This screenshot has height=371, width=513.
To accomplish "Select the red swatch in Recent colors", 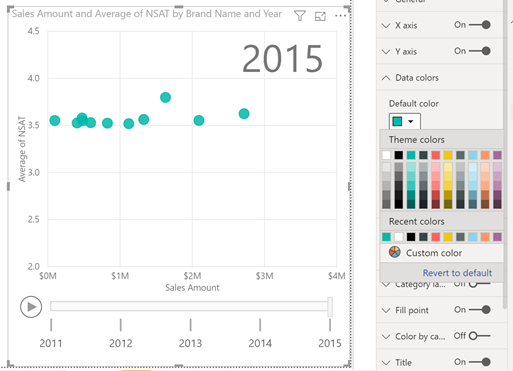I will click(436, 237).
